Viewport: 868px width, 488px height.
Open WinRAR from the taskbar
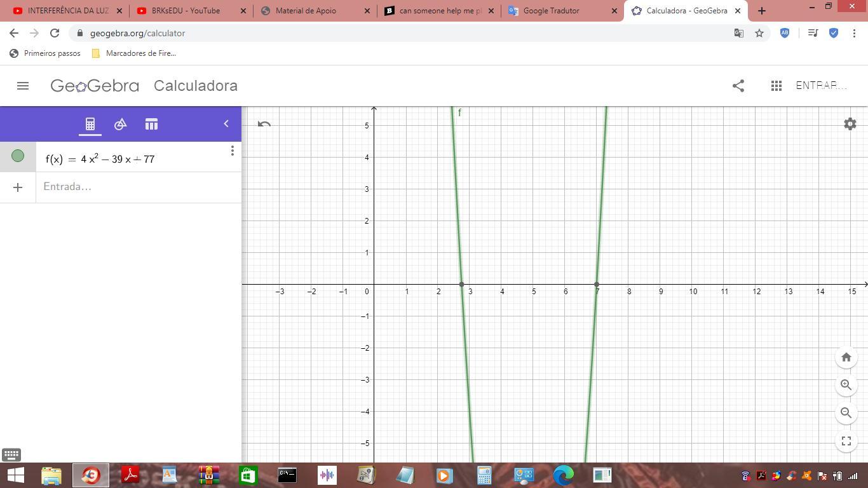tap(209, 475)
